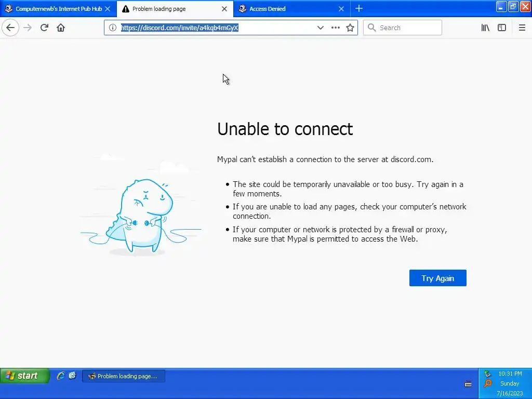Image resolution: width=532 pixels, height=399 pixels.
Task: Close Computernewb's Internet Pub Hub tab
Action: coord(108,9)
